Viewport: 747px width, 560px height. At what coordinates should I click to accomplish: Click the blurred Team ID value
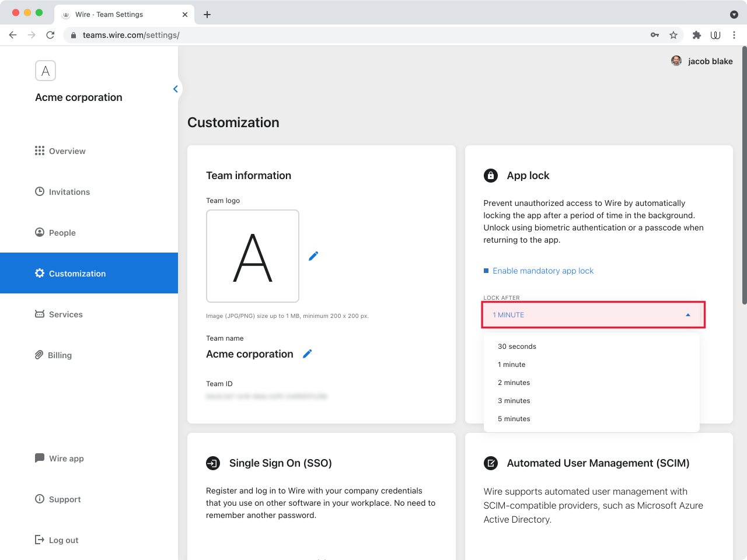coord(267,396)
